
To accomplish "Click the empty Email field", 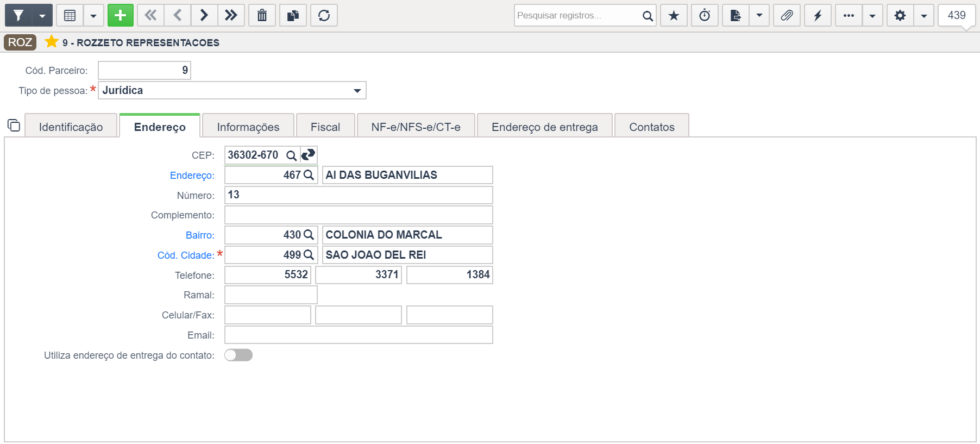I will tap(359, 335).
